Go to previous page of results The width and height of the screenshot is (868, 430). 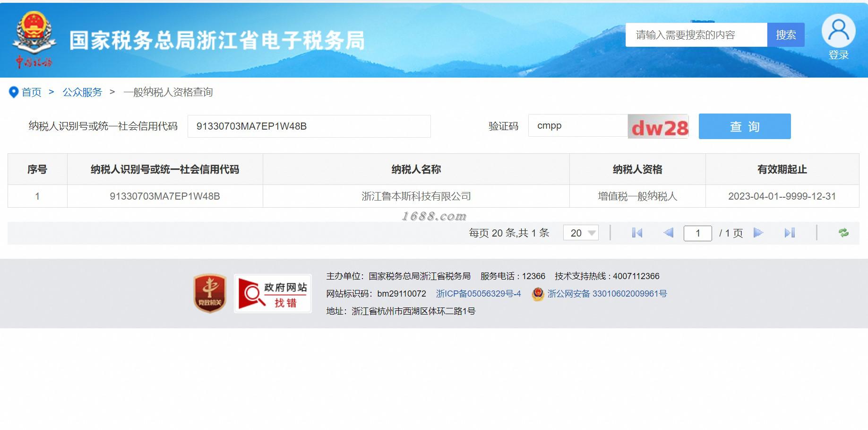click(668, 233)
